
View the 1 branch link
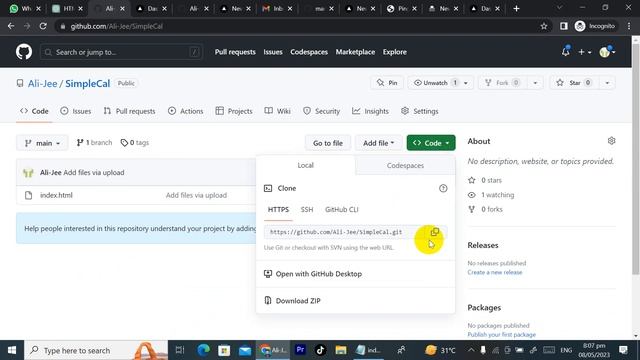click(x=94, y=142)
